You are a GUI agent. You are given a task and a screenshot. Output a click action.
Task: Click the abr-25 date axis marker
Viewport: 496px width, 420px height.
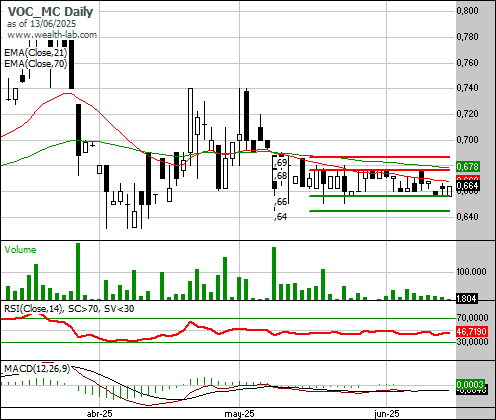100,414
